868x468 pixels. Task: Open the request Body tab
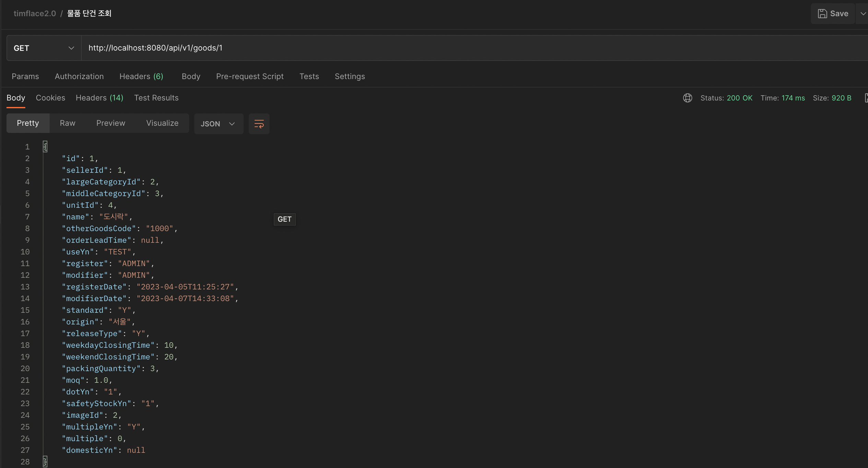[x=191, y=76]
